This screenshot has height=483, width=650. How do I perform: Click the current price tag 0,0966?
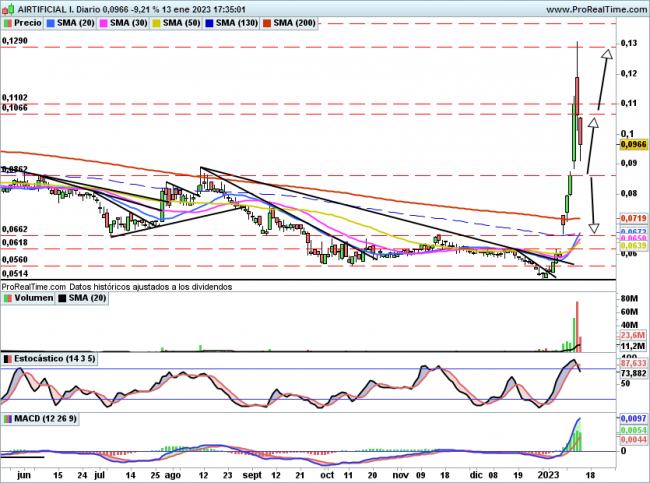pyautogui.click(x=635, y=145)
